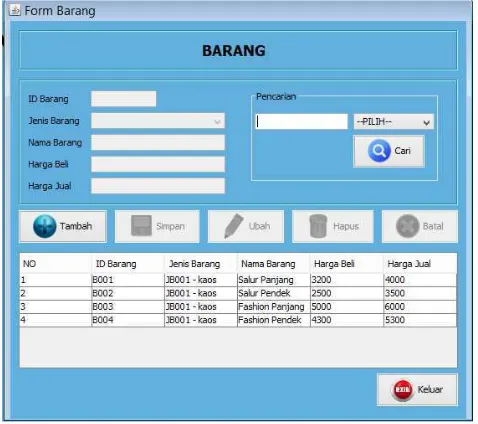The image size is (478, 424).
Task: Click the floppy disk icon on Simpan
Action: pyautogui.click(x=141, y=226)
